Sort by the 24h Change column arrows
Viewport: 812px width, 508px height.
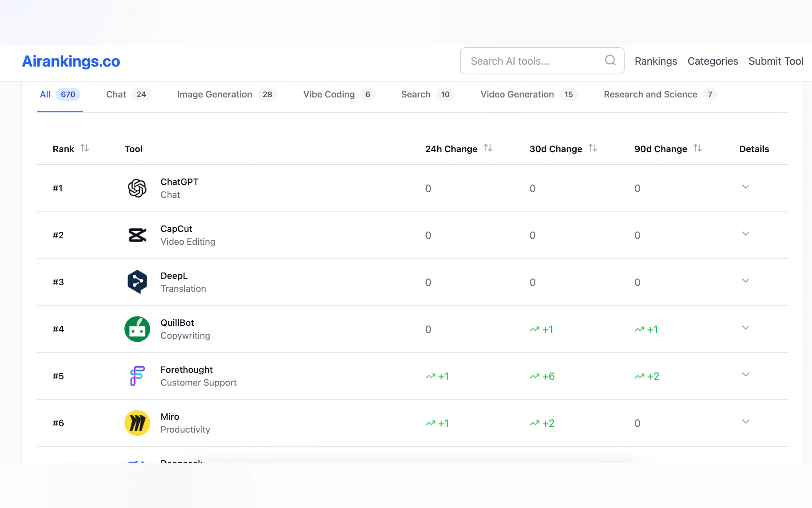(x=488, y=148)
